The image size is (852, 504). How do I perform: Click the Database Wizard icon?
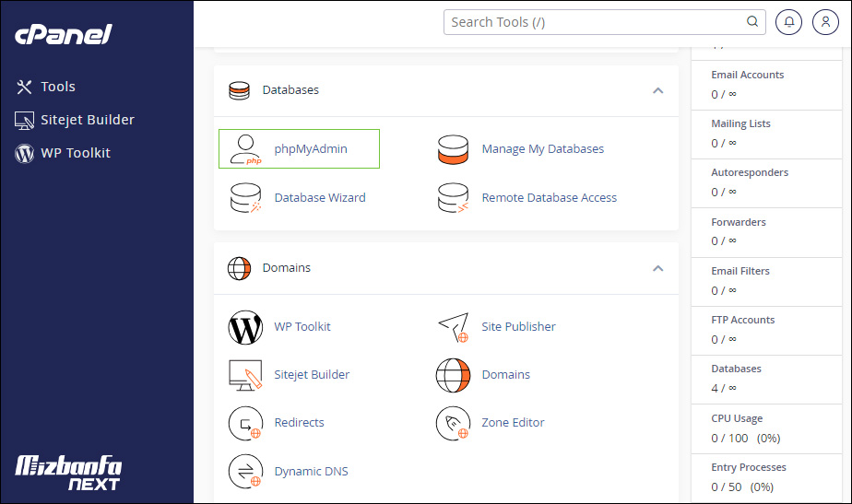(245, 198)
